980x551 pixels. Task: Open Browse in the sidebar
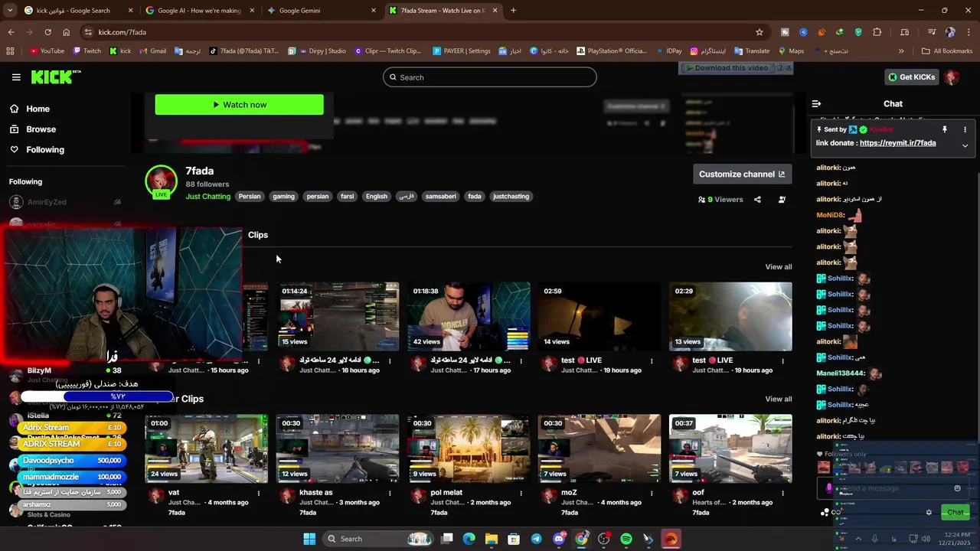(x=41, y=129)
